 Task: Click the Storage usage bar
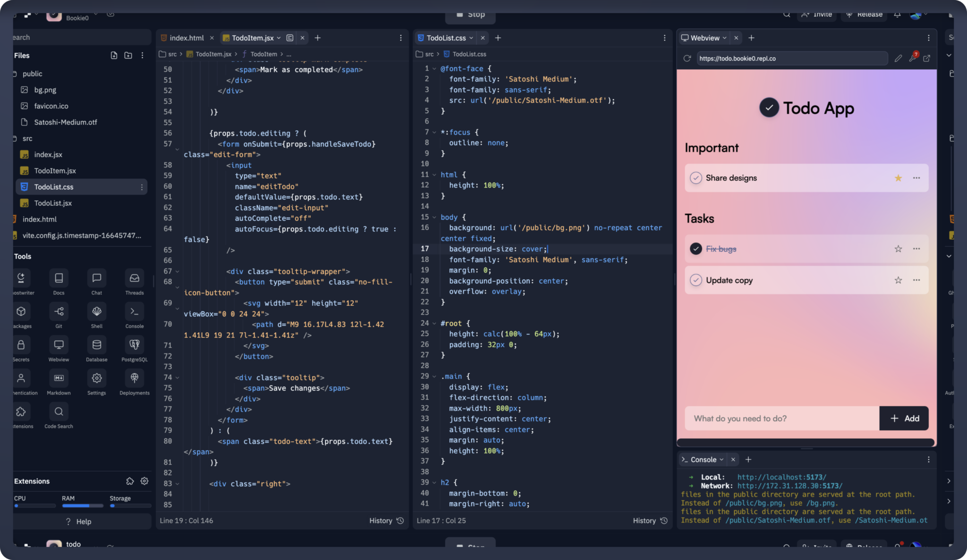click(130, 506)
